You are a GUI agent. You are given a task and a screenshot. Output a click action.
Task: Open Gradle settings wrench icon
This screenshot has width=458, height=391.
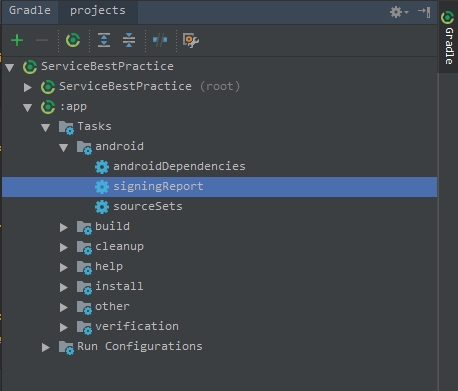point(191,40)
